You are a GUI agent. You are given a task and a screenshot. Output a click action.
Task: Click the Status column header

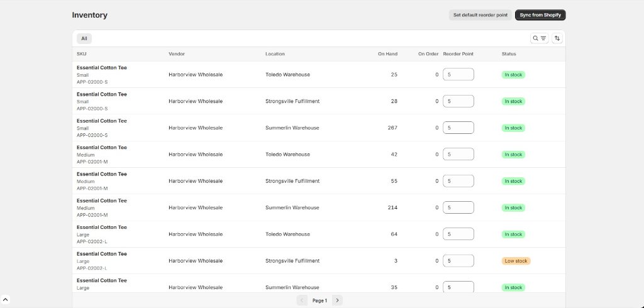click(508, 54)
